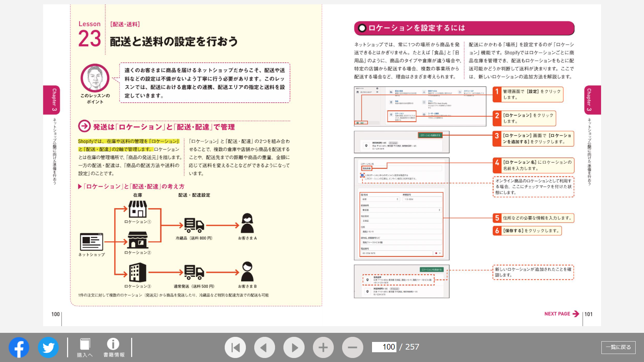Open the 書籍情報 book information
The width and height of the screenshot is (644, 362).
pyautogui.click(x=113, y=347)
